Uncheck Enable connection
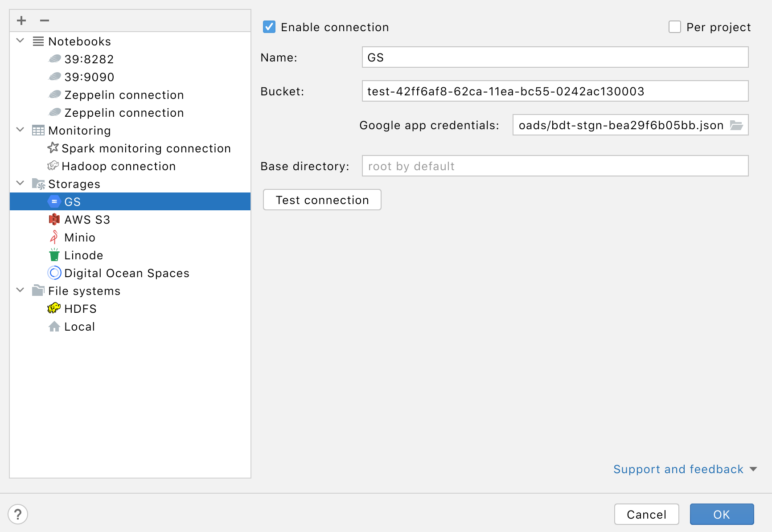Screen dimensions: 772x532 pyautogui.click(x=269, y=27)
